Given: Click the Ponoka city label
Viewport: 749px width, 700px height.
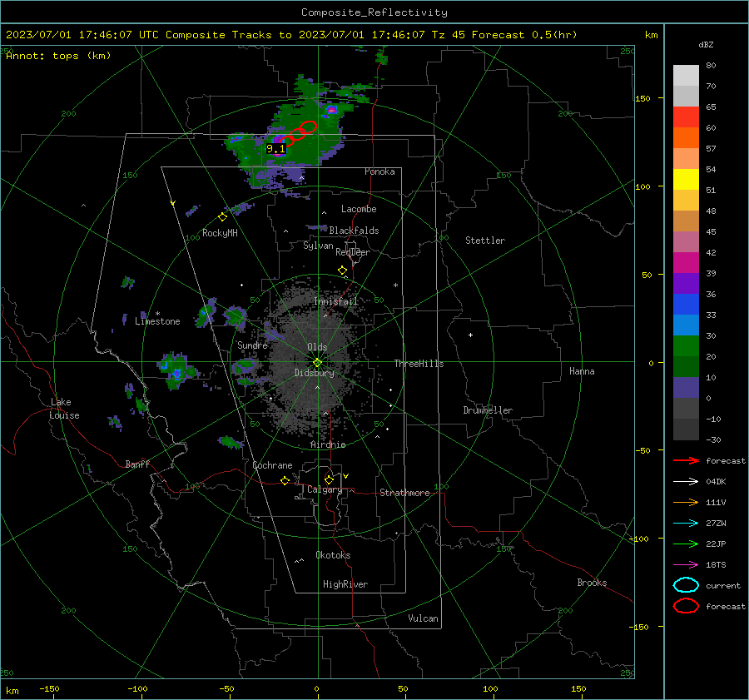Looking at the screenshot, I should pyautogui.click(x=379, y=171).
